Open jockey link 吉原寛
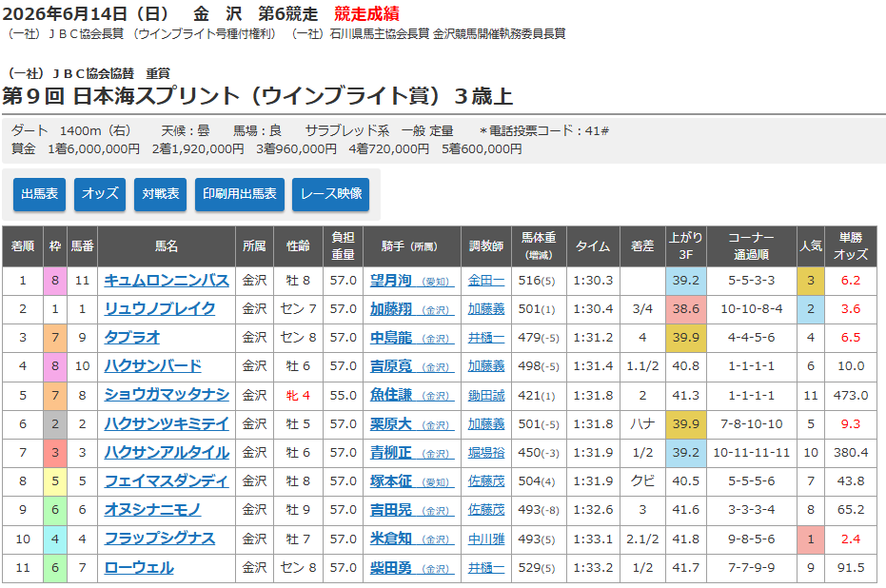The image size is (886, 588). point(412,366)
